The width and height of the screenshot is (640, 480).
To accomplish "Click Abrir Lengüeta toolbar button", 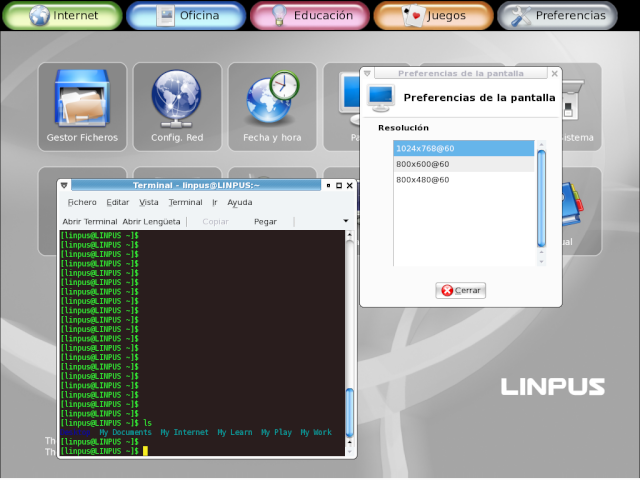I will (151, 222).
